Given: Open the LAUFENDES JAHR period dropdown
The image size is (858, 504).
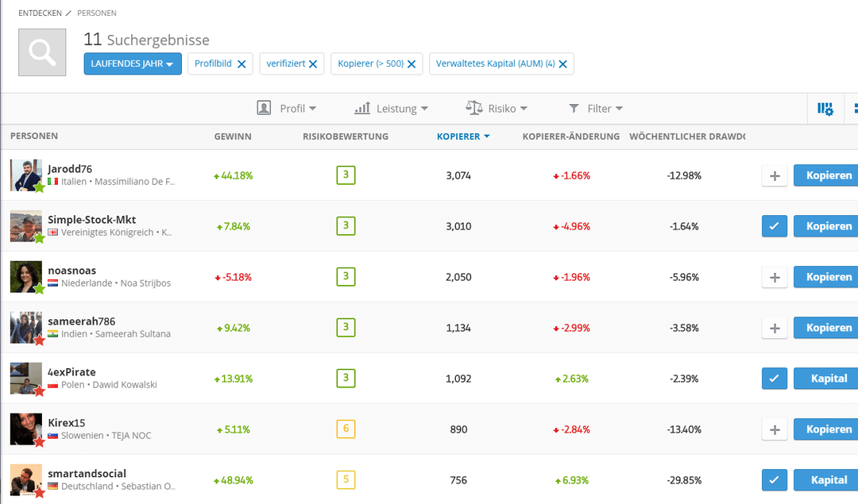Looking at the screenshot, I should point(133,64).
